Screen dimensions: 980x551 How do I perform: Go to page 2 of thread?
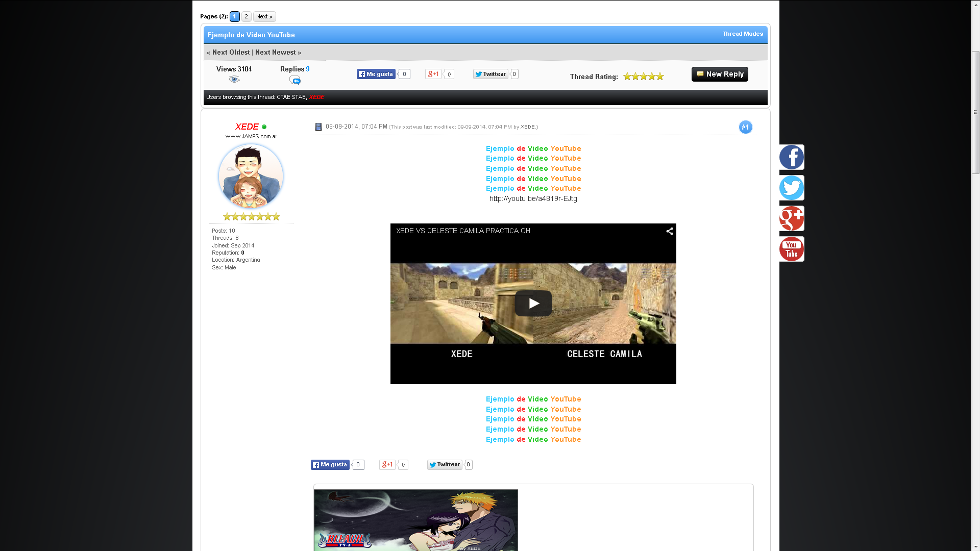click(246, 16)
